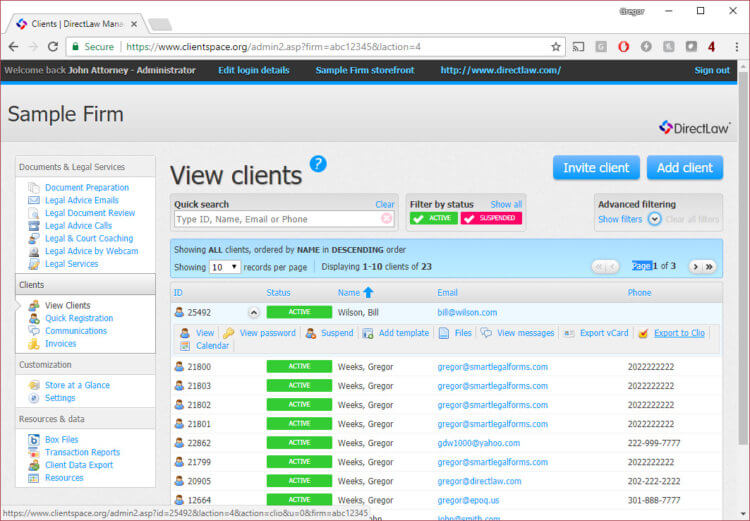Image resolution: width=750 pixels, height=521 pixels.
Task: Open the View clients help question-mark icon
Action: [318, 164]
